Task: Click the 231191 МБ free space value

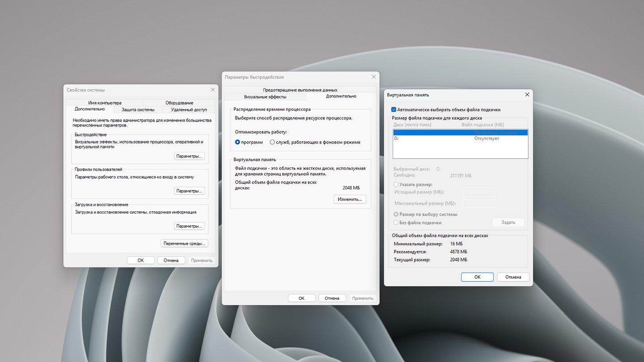Action: (x=461, y=176)
